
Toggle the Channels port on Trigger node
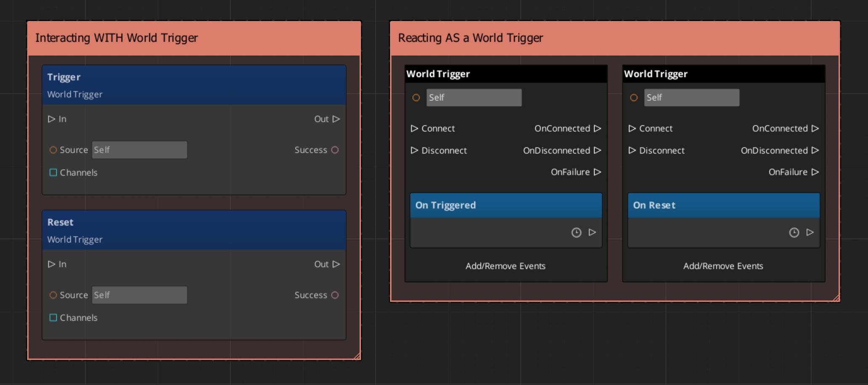coord(53,173)
